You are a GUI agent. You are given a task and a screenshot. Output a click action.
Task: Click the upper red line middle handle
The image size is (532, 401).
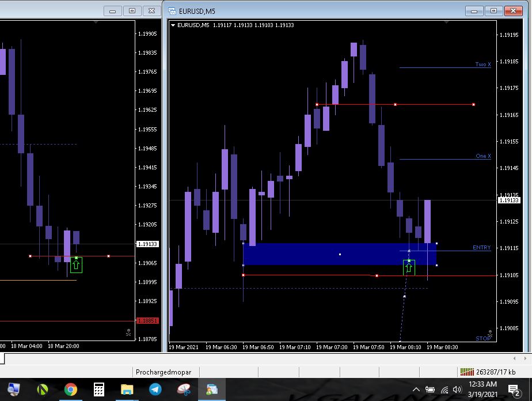396,105
